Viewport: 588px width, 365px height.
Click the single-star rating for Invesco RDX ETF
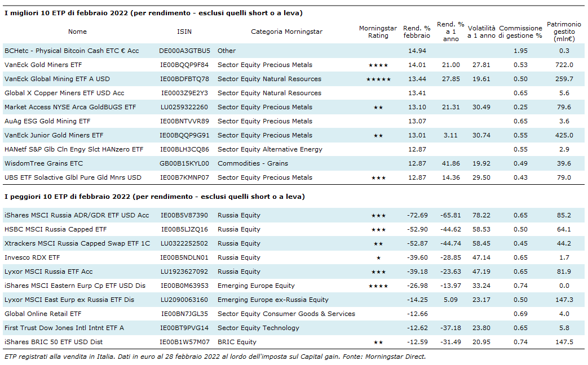click(378, 258)
